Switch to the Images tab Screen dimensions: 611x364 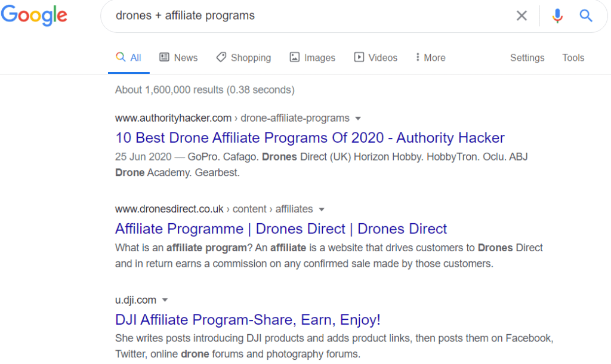click(x=313, y=58)
